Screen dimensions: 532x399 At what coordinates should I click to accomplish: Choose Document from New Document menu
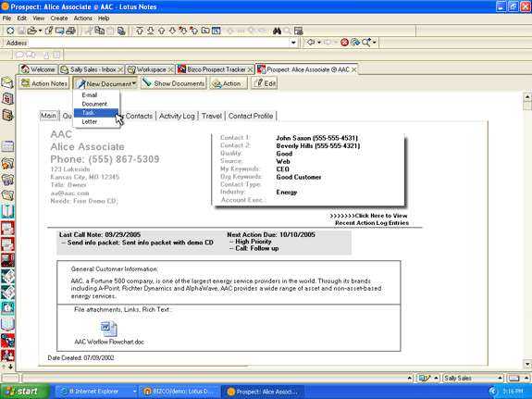tap(96, 104)
